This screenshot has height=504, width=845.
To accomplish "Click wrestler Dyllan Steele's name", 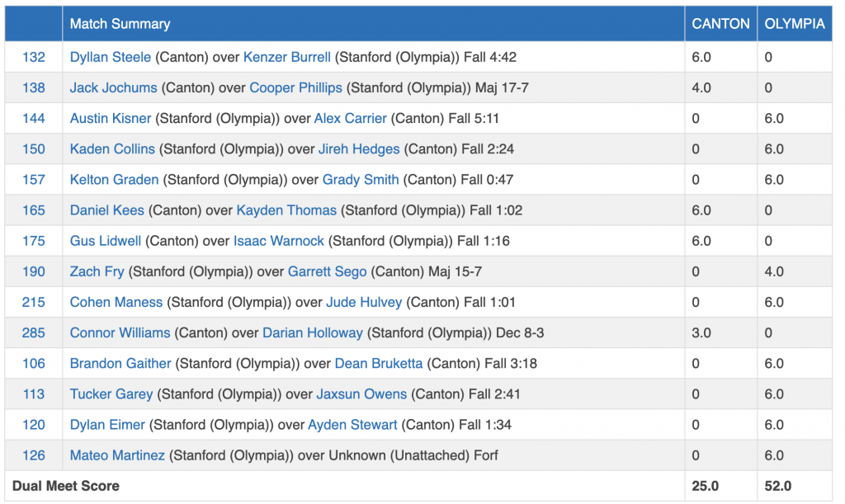I will [x=111, y=57].
